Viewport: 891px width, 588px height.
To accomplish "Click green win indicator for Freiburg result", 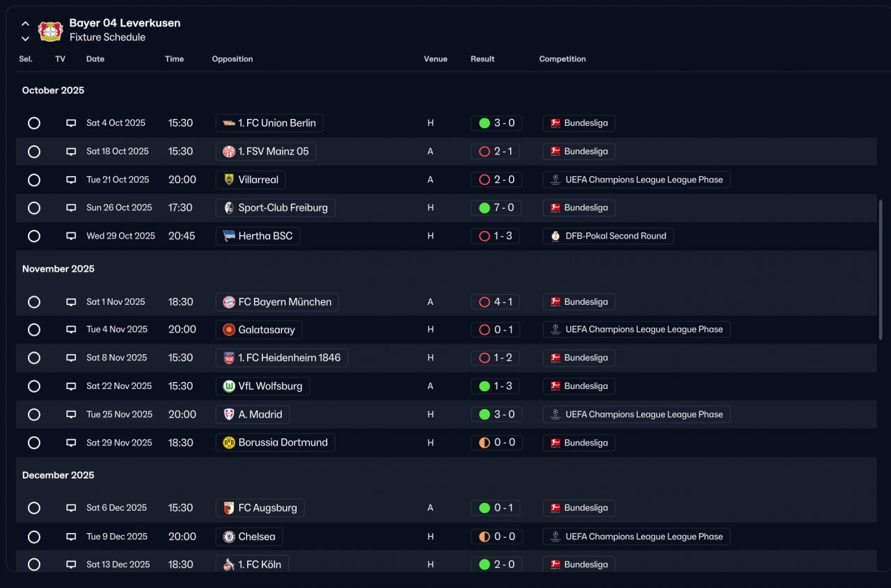I will click(x=484, y=207).
